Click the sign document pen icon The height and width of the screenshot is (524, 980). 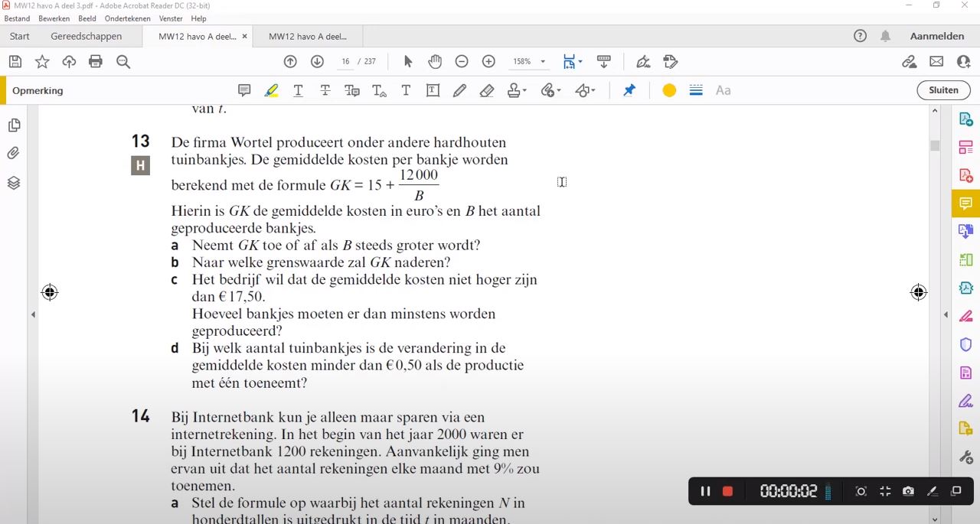click(643, 61)
